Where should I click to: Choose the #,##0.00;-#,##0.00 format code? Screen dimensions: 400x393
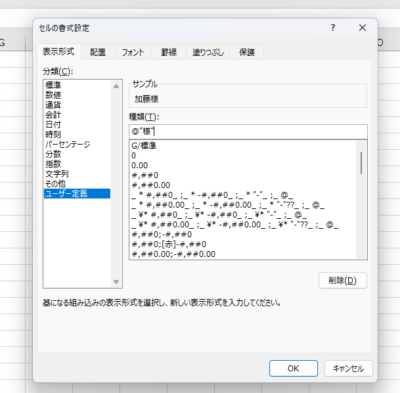pyautogui.click(x=243, y=254)
